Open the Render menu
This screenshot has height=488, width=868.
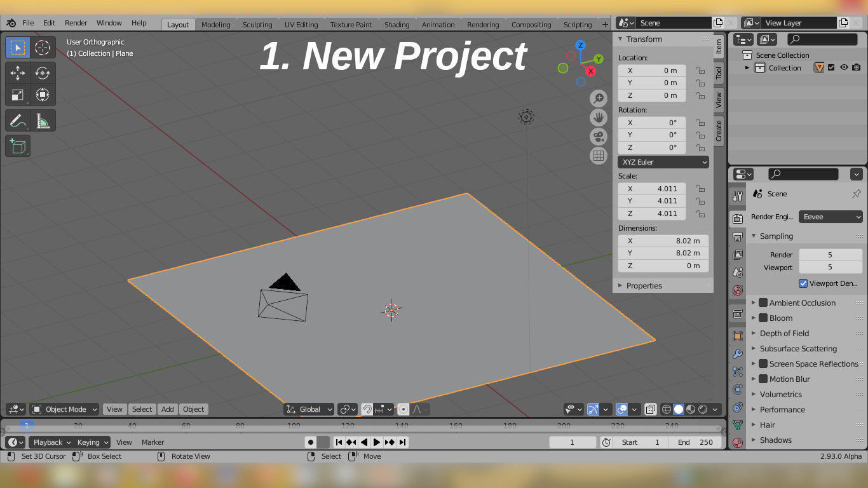pyautogui.click(x=76, y=23)
